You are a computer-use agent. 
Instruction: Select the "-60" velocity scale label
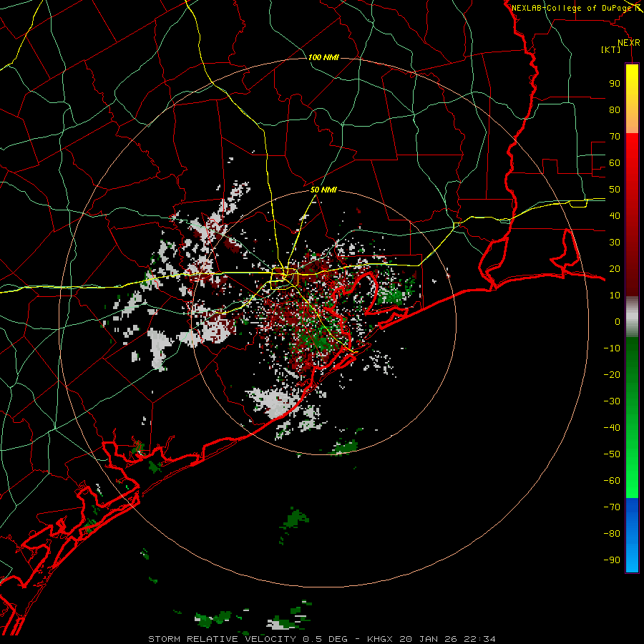[612, 481]
